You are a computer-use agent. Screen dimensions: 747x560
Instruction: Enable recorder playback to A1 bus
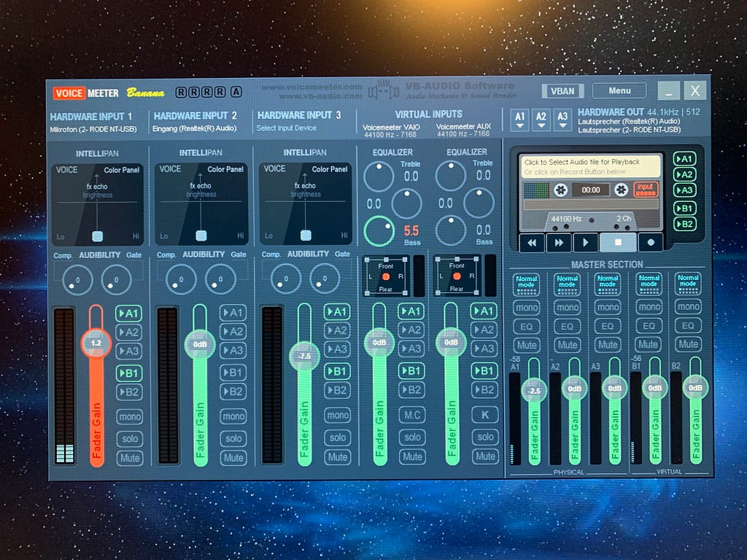click(x=684, y=159)
